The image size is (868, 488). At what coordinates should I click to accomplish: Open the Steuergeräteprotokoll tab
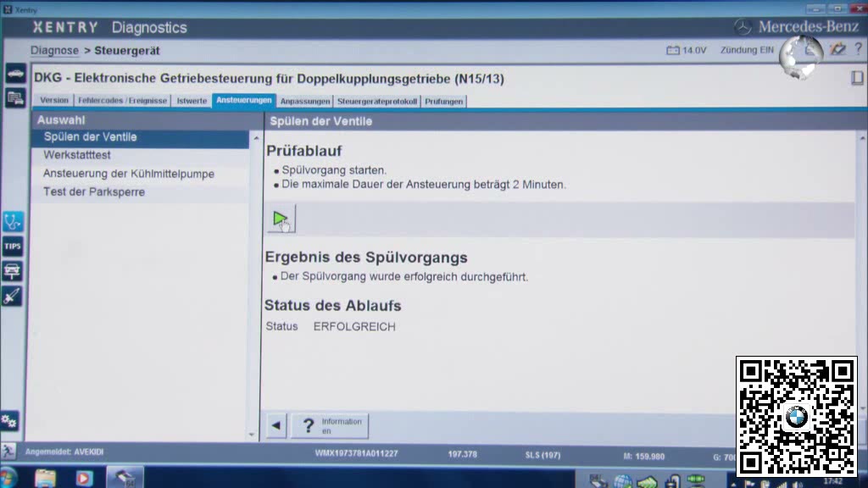(x=377, y=102)
